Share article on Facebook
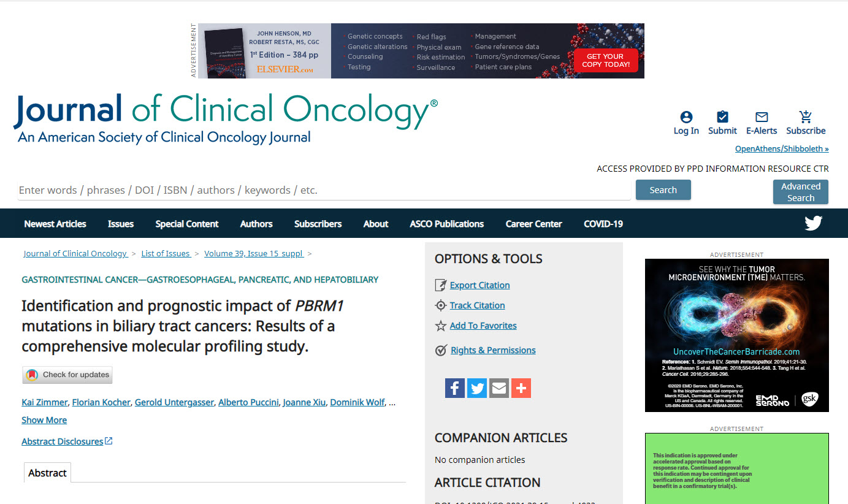Image resolution: width=848 pixels, height=504 pixels. pos(455,388)
